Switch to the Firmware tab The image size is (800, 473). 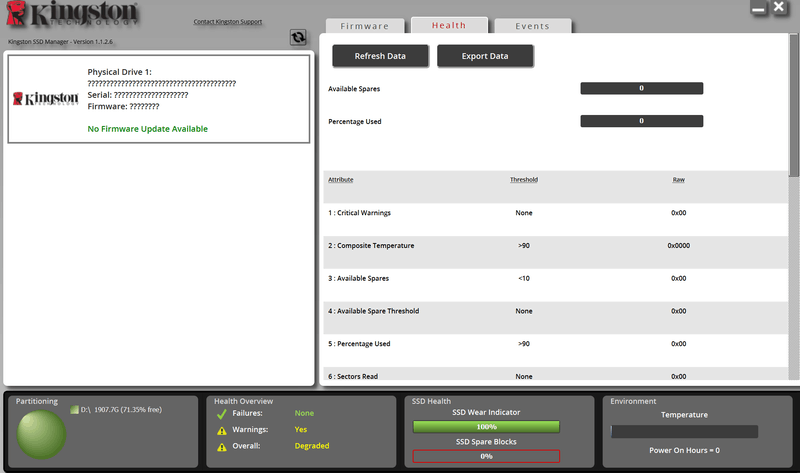pos(365,26)
